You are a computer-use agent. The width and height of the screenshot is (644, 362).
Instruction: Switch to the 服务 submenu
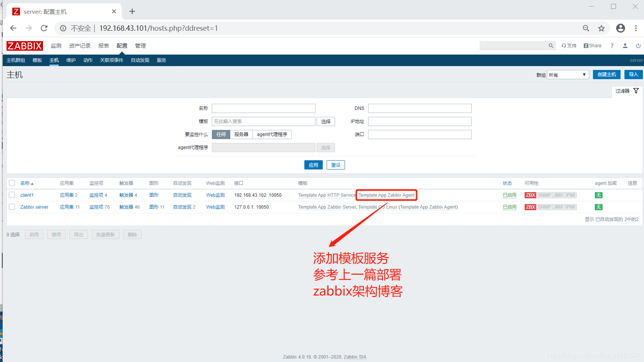162,60
